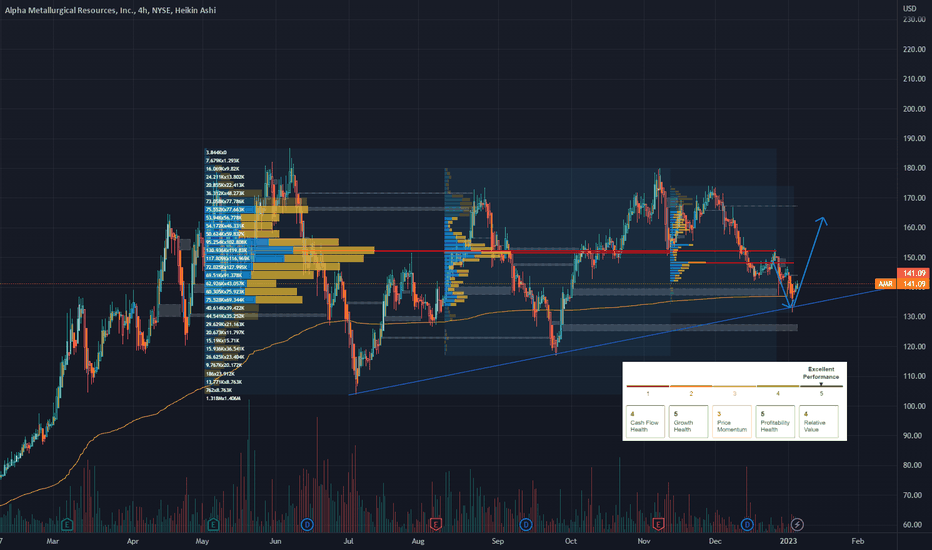Select the Relative Value score card
This screenshot has width=932, height=550.
coord(818,422)
